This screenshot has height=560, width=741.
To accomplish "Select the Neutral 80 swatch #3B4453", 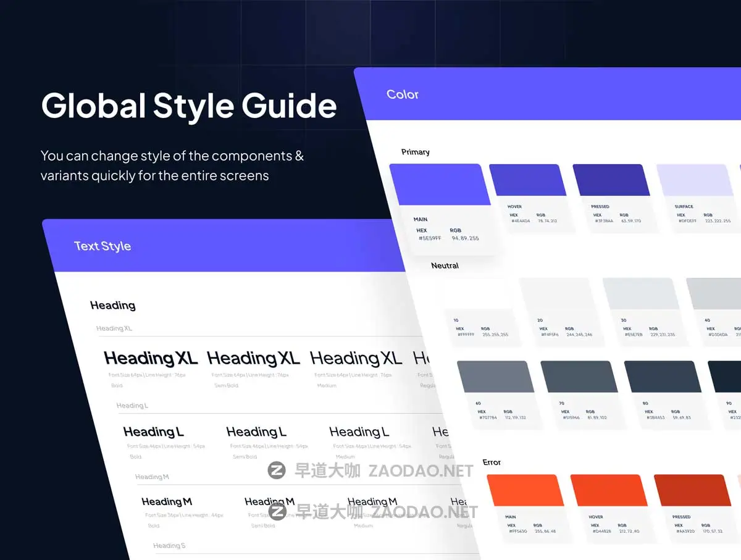I will pyautogui.click(x=663, y=377).
